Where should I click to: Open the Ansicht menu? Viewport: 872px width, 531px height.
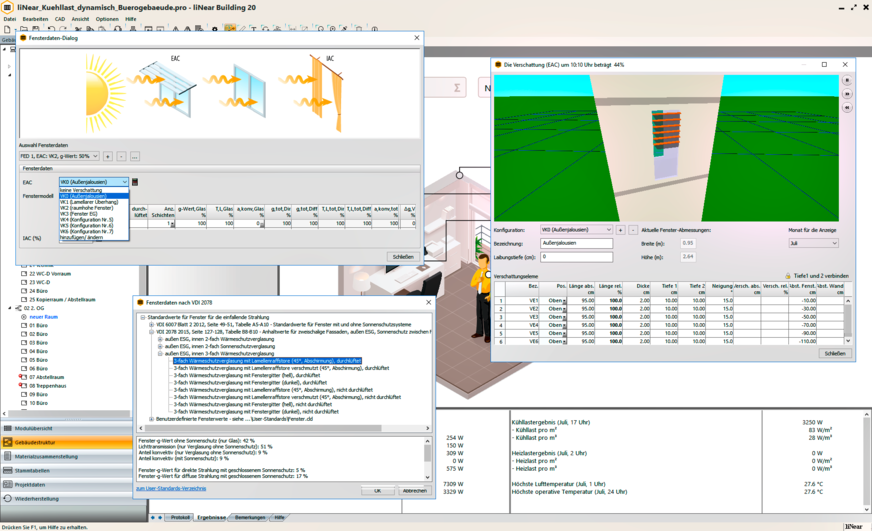pyautogui.click(x=80, y=19)
